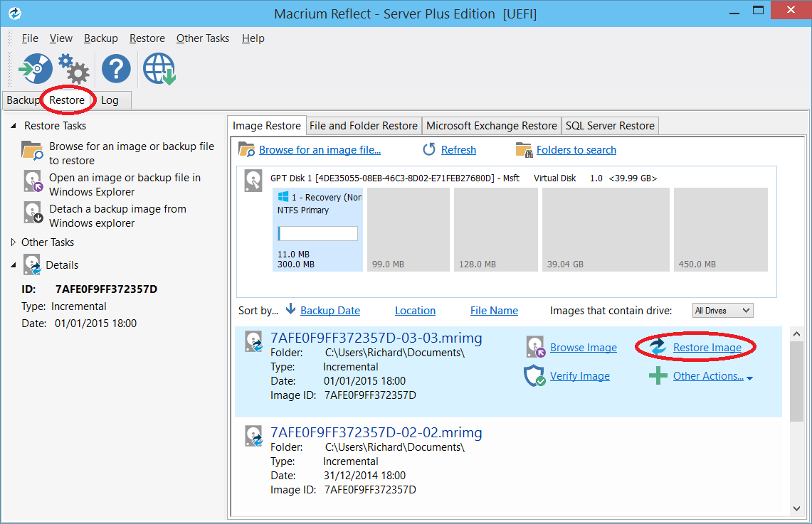Select the 39.04 GB partition block

pyautogui.click(x=606, y=229)
